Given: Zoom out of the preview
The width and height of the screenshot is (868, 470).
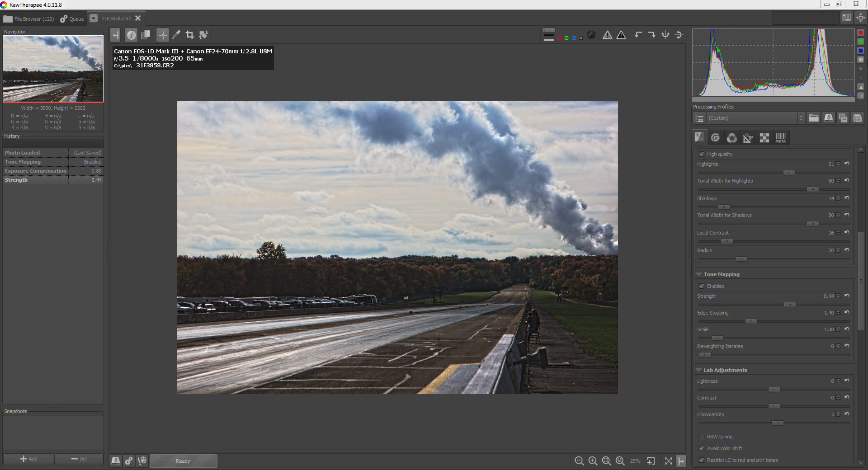Looking at the screenshot, I should tap(579, 461).
